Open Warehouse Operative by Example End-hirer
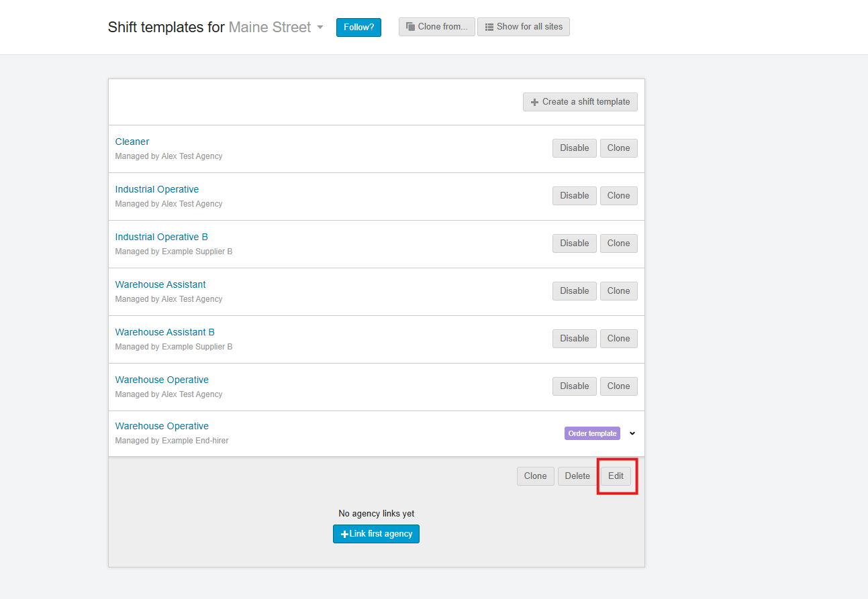The width and height of the screenshot is (868, 599). (x=162, y=426)
